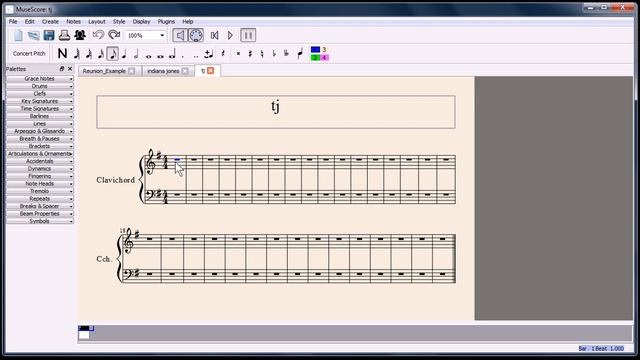Image resolution: width=640 pixels, height=360 pixels.
Task: Select the double whole note duration
Action: pos(161,56)
